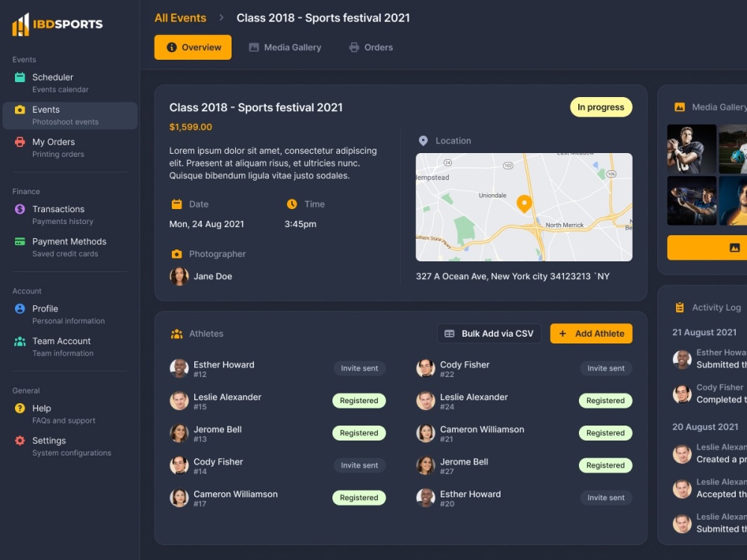The width and height of the screenshot is (747, 560).
Task: Click the Media Gallery panel image icon
Action: [680, 107]
